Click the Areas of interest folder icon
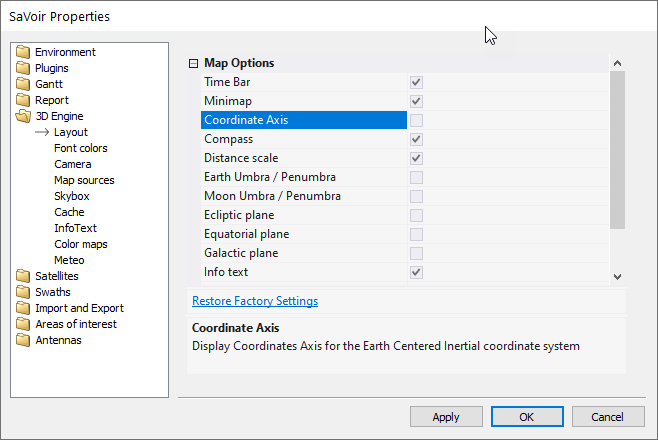Image resolution: width=658 pixels, height=440 pixels. (23, 324)
